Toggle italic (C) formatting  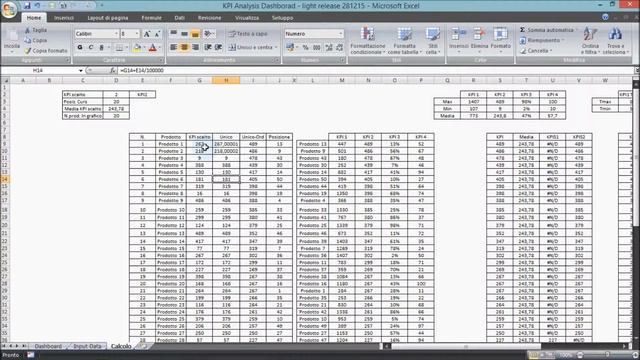click(x=91, y=47)
